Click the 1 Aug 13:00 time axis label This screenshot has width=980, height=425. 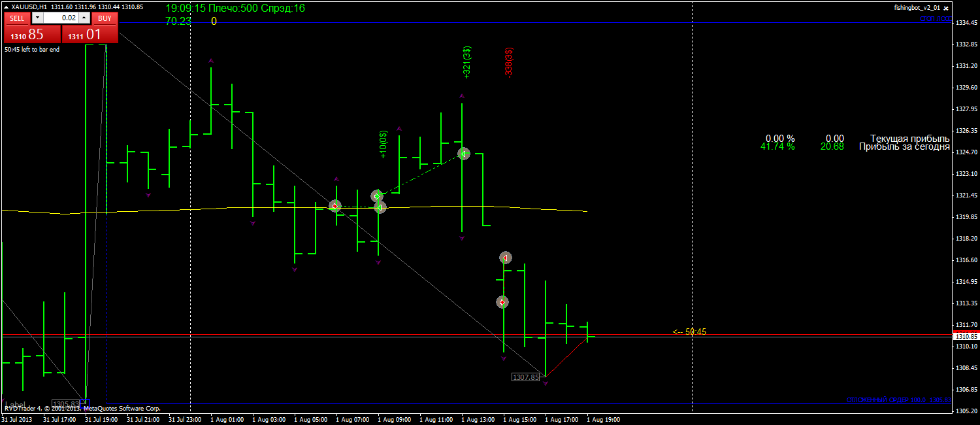(x=478, y=420)
